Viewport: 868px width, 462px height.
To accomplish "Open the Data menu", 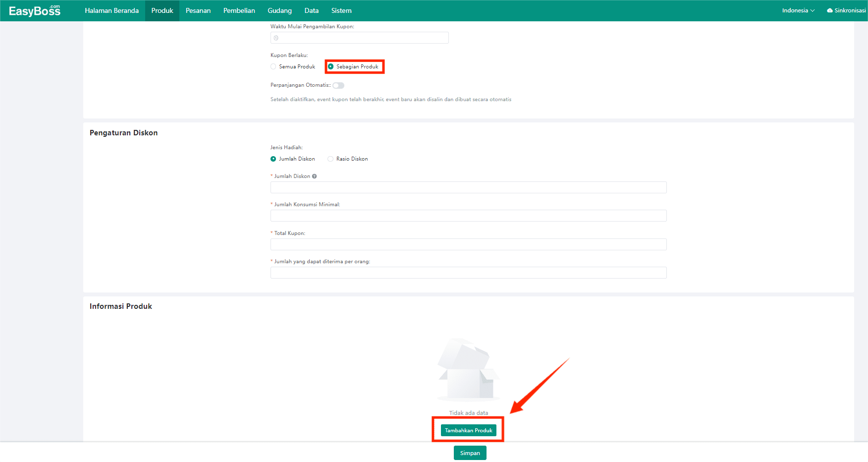I will pyautogui.click(x=312, y=10).
